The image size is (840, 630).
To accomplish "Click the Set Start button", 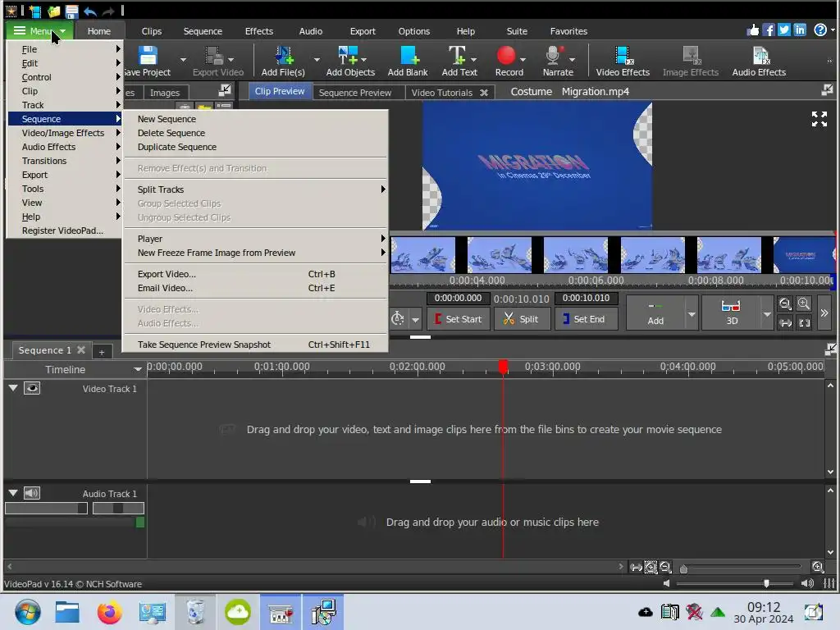I will 459,319.
